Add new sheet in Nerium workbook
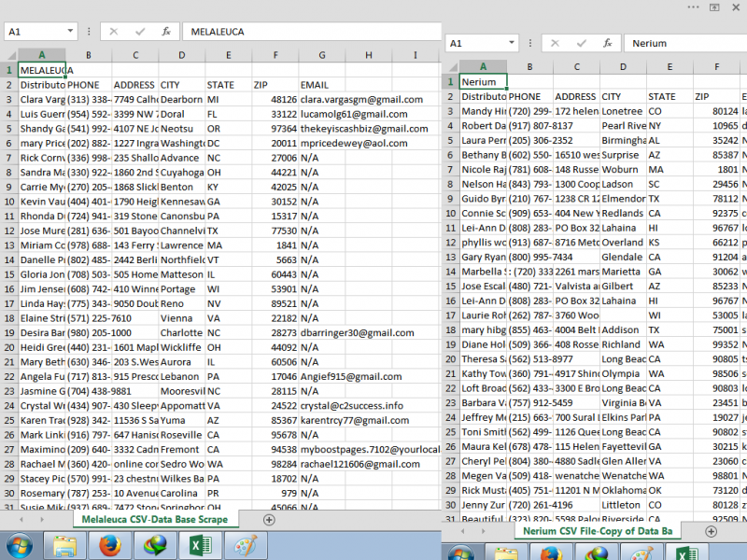This screenshot has width=747, height=560. pyautogui.click(x=711, y=531)
